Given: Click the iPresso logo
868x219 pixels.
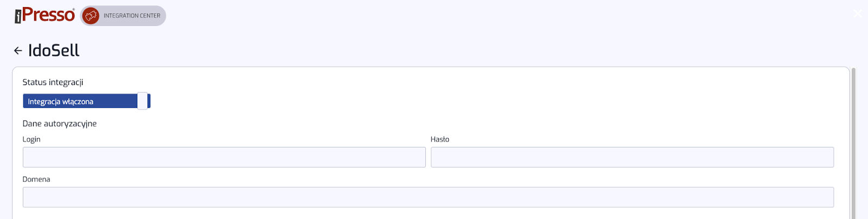Looking at the screenshot, I should click(x=44, y=15).
